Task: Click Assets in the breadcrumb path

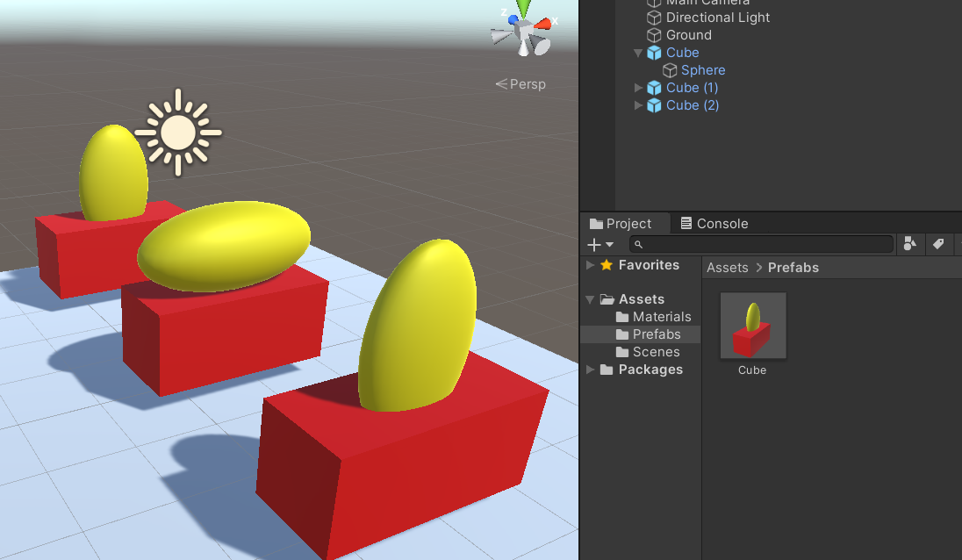Action: 727,267
